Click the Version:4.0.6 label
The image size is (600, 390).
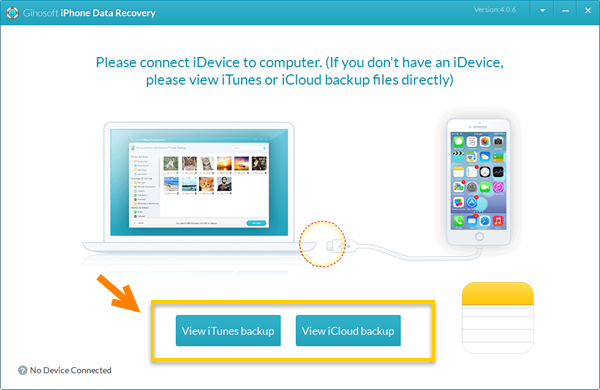pos(494,10)
